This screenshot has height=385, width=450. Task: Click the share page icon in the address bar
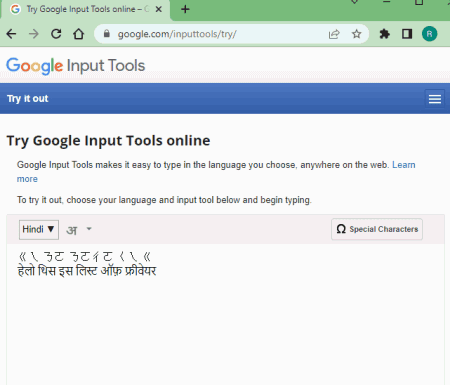pyautogui.click(x=334, y=34)
